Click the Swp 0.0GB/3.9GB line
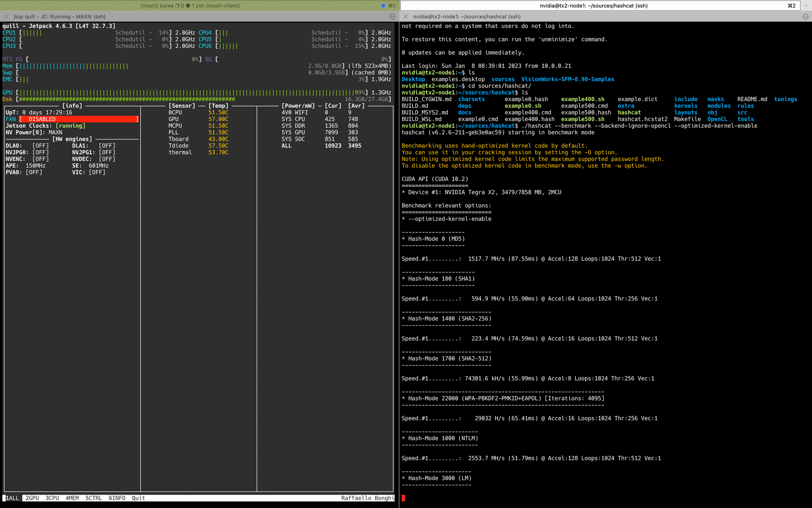Viewport: 812px width, 508px height. tap(197, 73)
